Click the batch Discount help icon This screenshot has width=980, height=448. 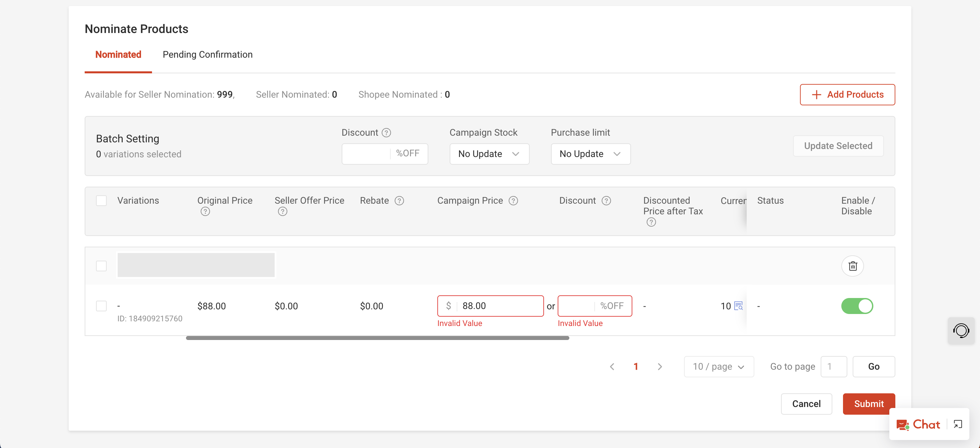[x=386, y=133]
